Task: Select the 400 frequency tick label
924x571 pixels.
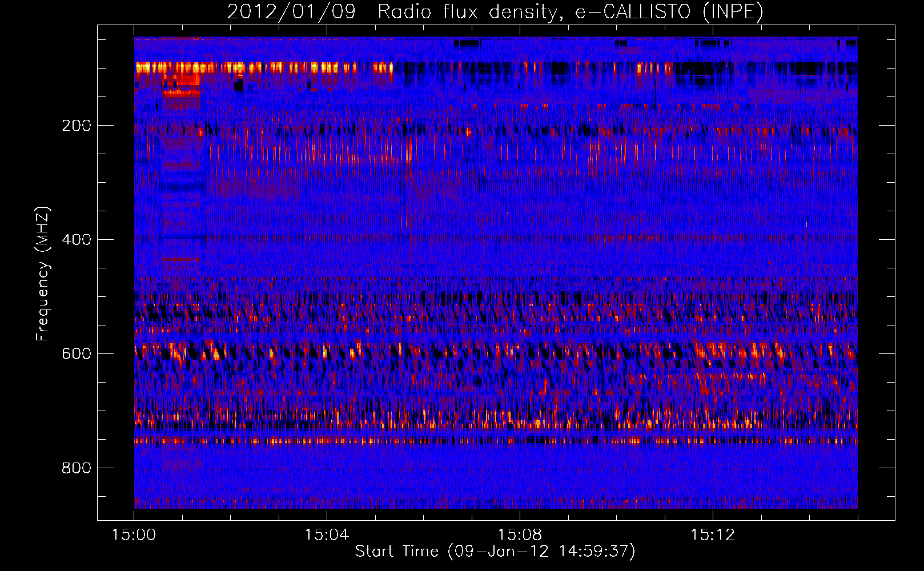Action: click(x=77, y=240)
